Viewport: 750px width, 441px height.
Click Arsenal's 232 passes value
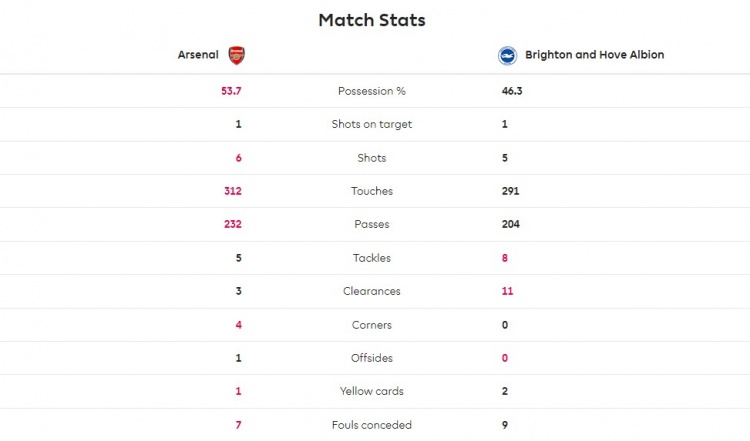point(232,224)
